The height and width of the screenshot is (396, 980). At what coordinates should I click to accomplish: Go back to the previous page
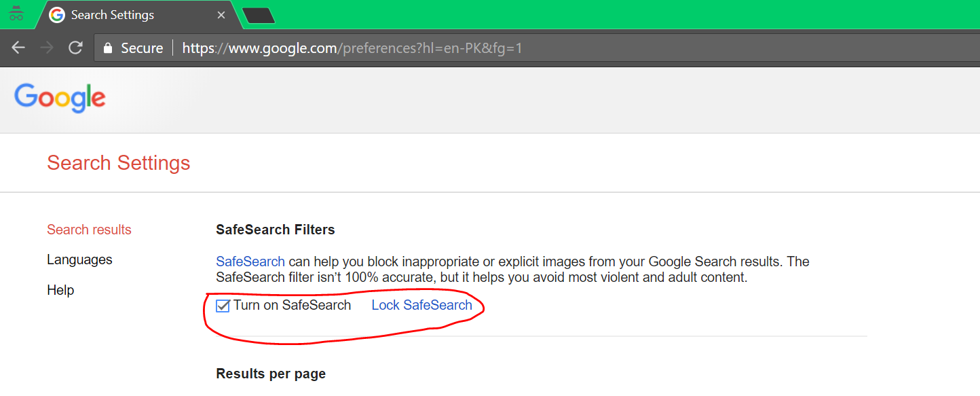point(18,48)
